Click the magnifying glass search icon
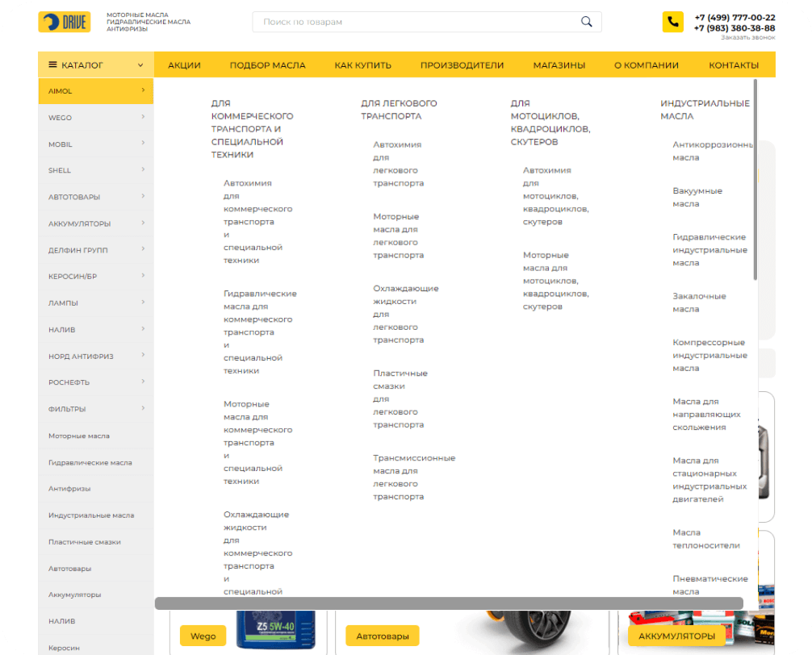The image size is (812, 655). [587, 22]
